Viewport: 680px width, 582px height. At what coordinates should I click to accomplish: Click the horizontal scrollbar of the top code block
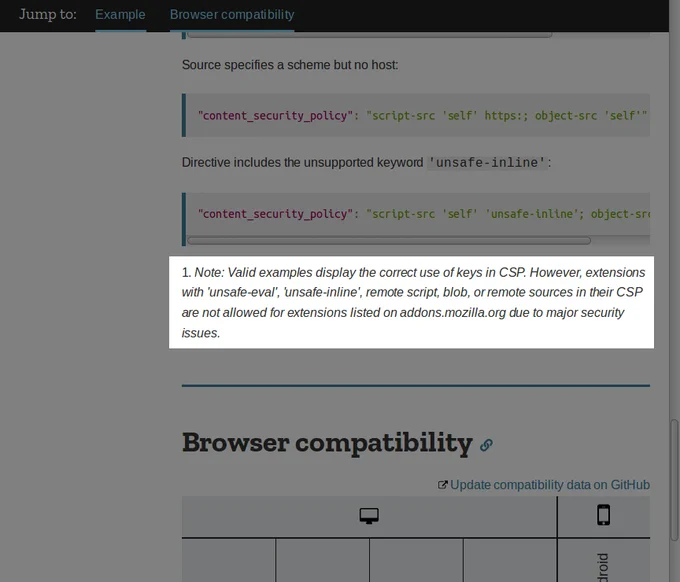(x=369, y=35)
